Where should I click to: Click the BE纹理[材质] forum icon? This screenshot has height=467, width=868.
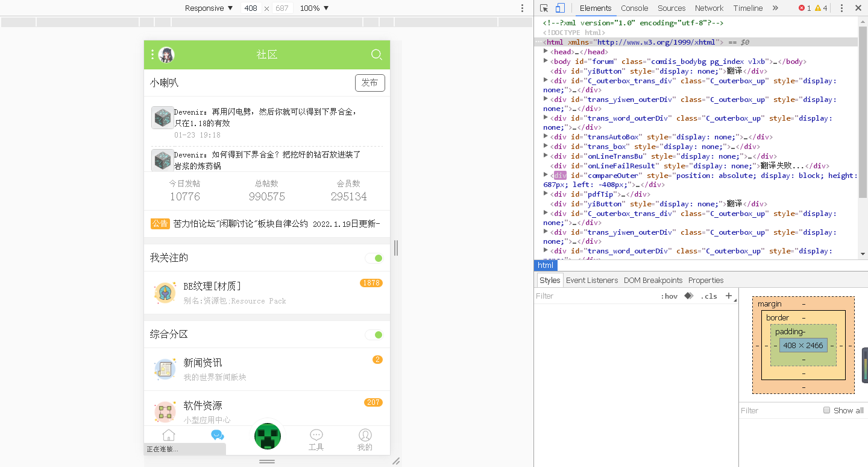coord(165,293)
